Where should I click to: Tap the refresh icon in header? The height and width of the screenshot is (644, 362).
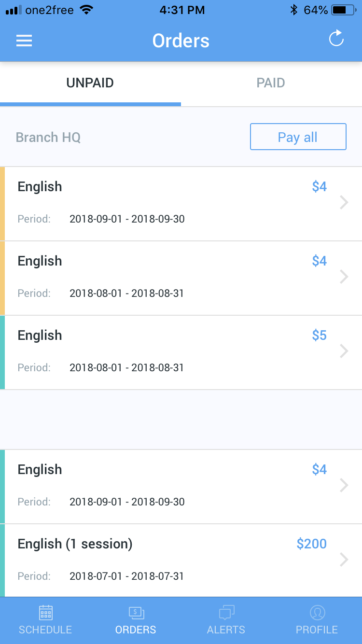click(x=336, y=39)
